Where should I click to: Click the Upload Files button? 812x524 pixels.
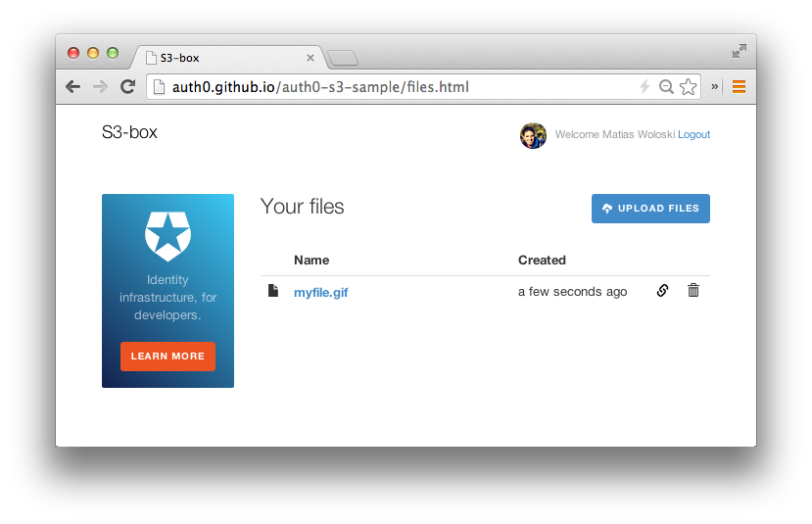coord(650,209)
